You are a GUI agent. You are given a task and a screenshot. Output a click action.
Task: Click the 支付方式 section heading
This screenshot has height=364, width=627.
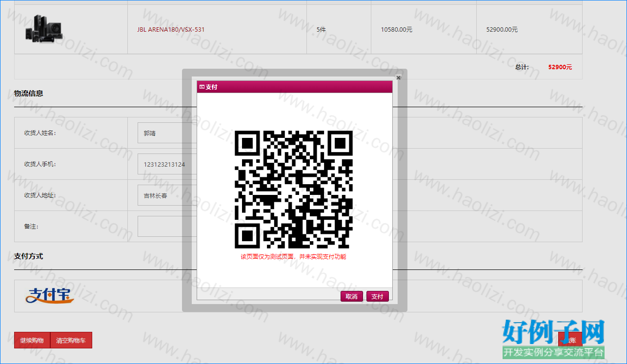click(29, 256)
